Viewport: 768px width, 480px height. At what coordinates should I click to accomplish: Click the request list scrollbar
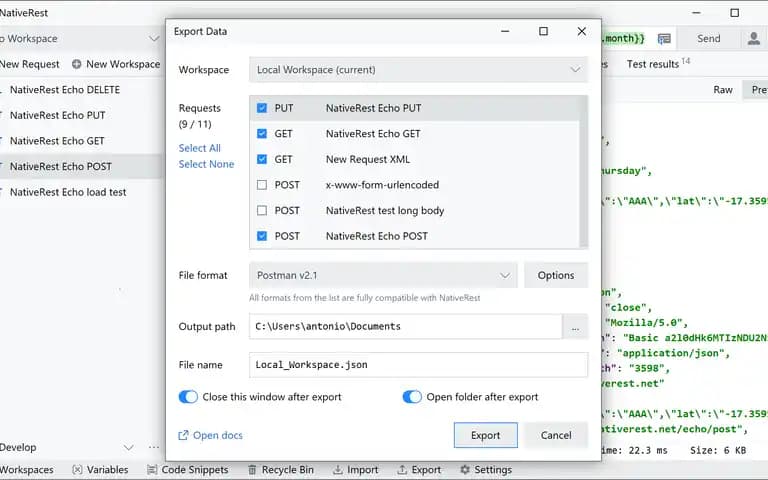tap(583, 171)
